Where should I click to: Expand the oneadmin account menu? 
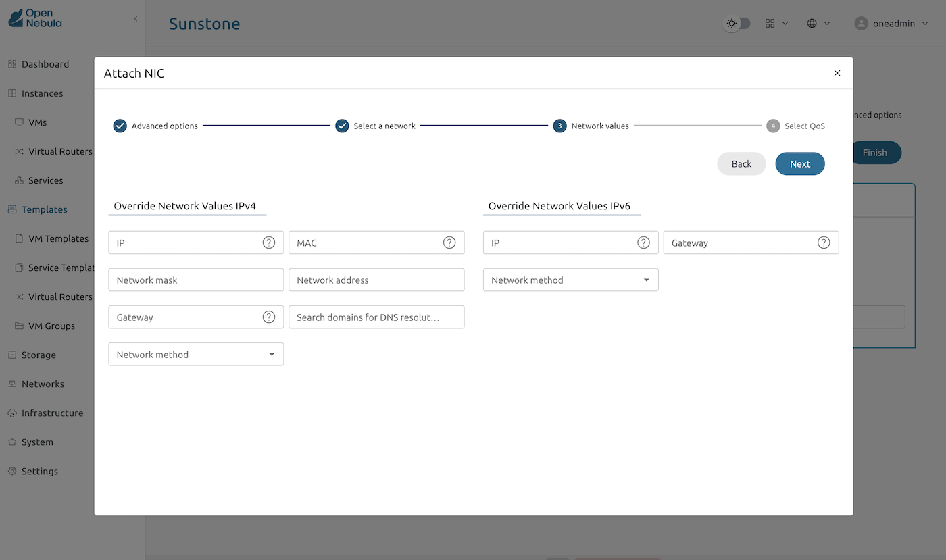point(891,22)
